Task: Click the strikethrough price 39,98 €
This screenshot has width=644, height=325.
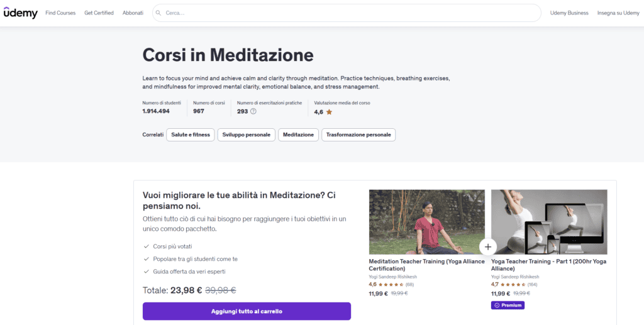Action: pyautogui.click(x=221, y=290)
